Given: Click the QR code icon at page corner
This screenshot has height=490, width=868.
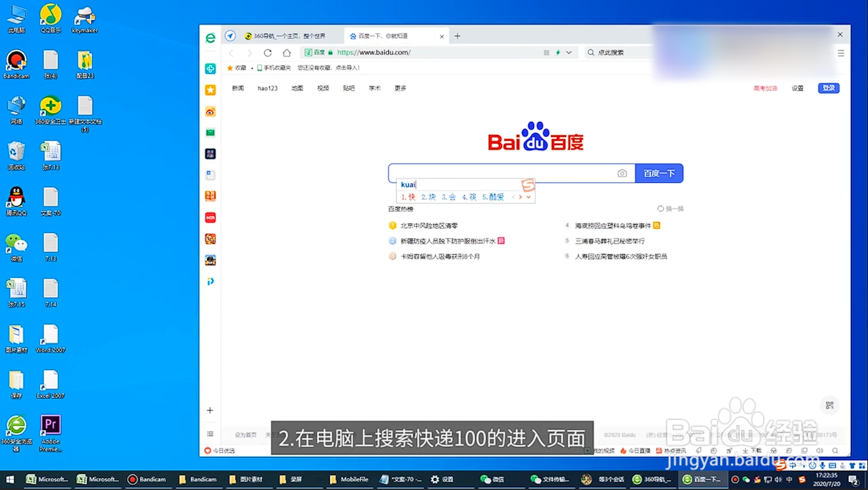Looking at the screenshot, I should click(x=829, y=405).
